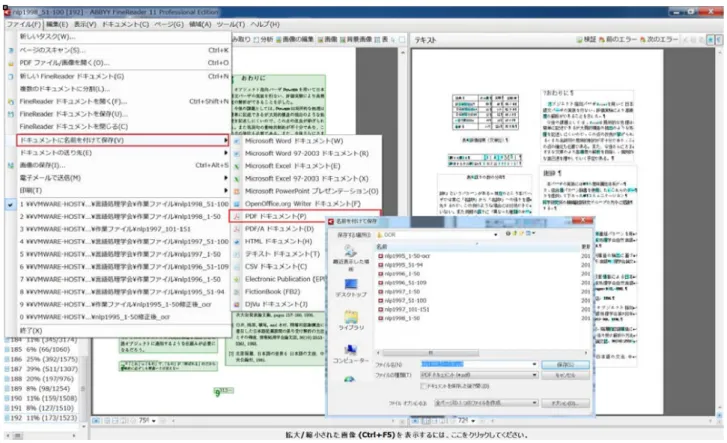This screenshot has width=727, height=443.
Task: Expand the ファイル名 dropdown arrow
Action: [x=535, y=365]
